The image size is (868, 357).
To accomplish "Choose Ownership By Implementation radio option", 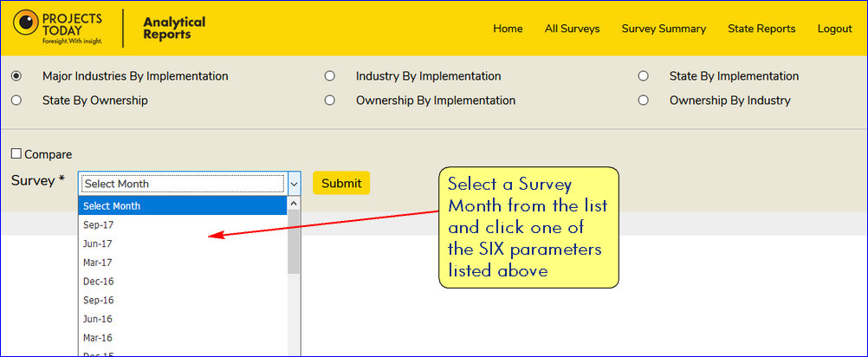I will tap(330, 101).
